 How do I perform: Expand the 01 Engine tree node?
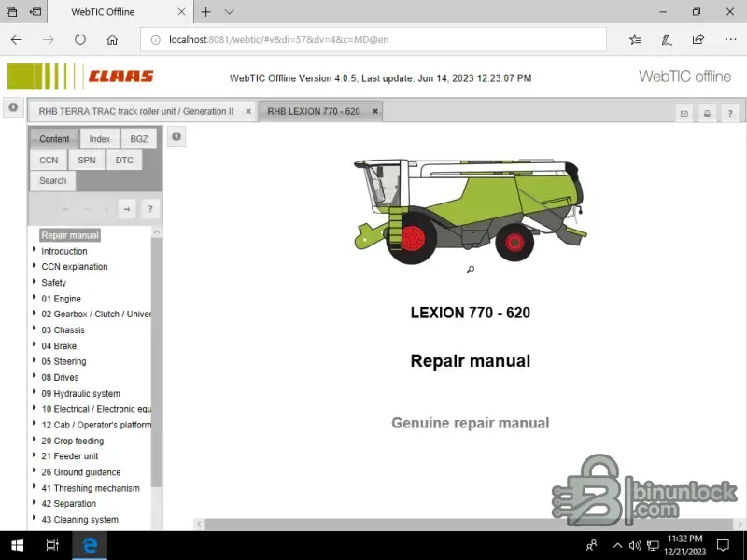click(x=35, y=299)
